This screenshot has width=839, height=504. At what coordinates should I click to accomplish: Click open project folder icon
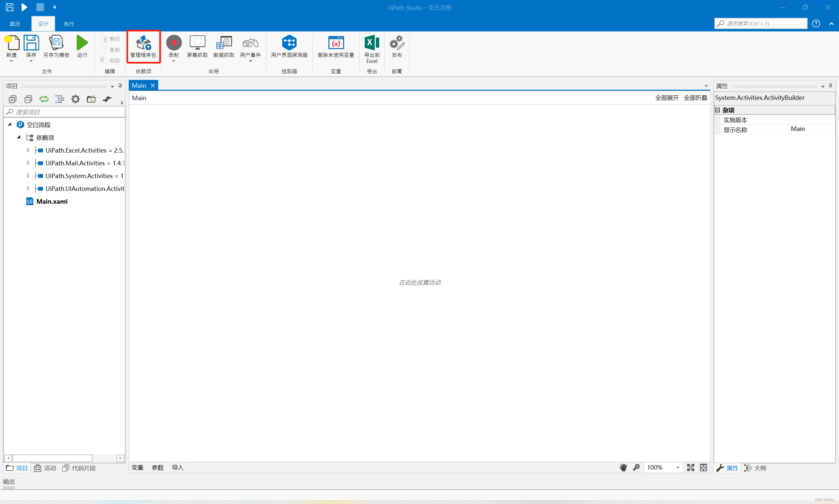(x=91, y=99)
